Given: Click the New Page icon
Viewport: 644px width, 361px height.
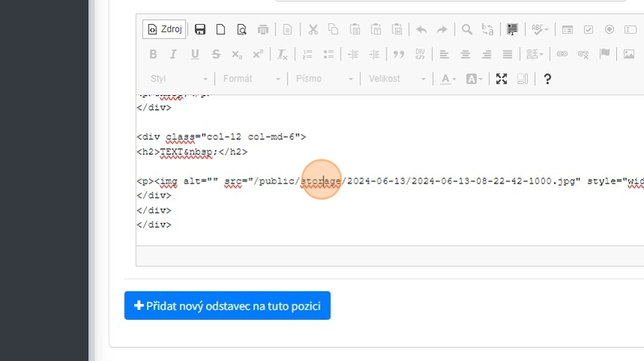Looking at the screenshot, I should coord(221,29).
